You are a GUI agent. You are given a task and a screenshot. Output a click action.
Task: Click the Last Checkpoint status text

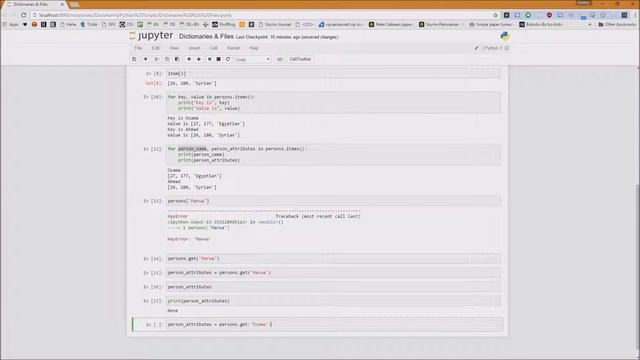click(x=287, y=37)
